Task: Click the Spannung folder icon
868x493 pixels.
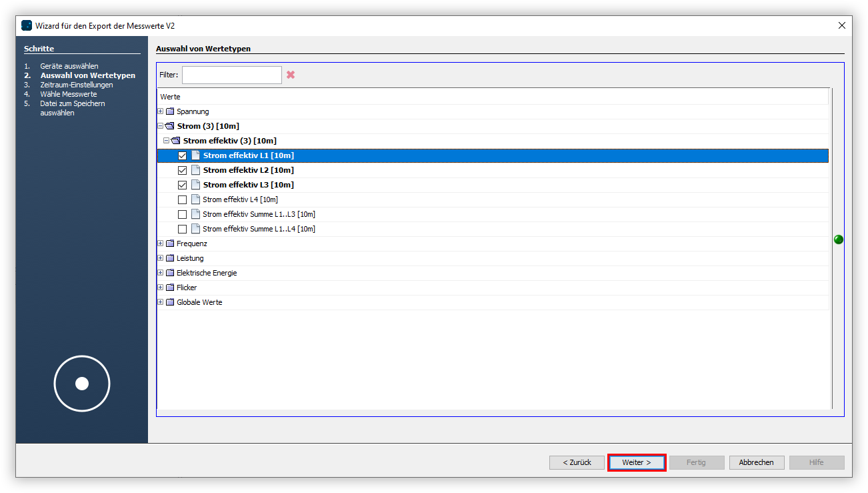Action: tap(170, 111)
